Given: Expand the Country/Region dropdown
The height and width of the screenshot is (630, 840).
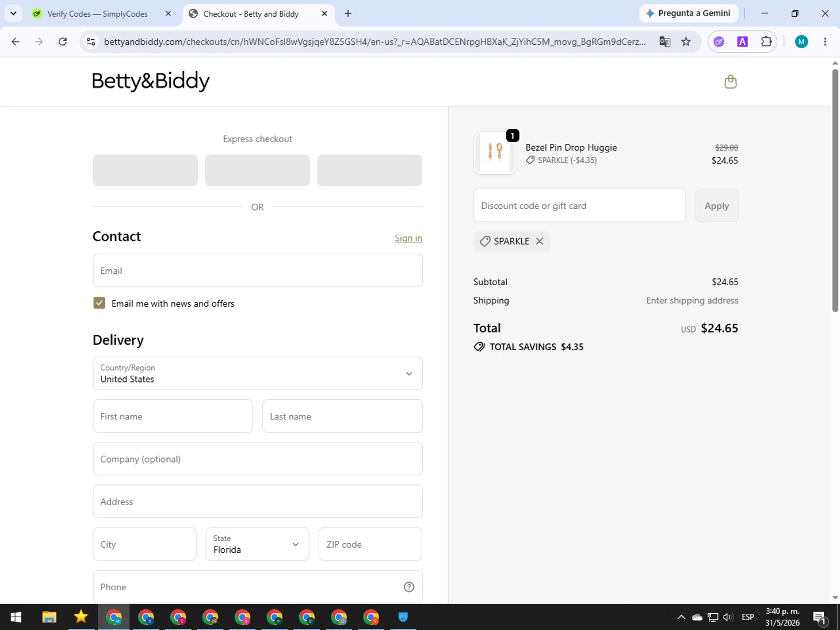Looking at the screenshot, I should tap(258, 374).
